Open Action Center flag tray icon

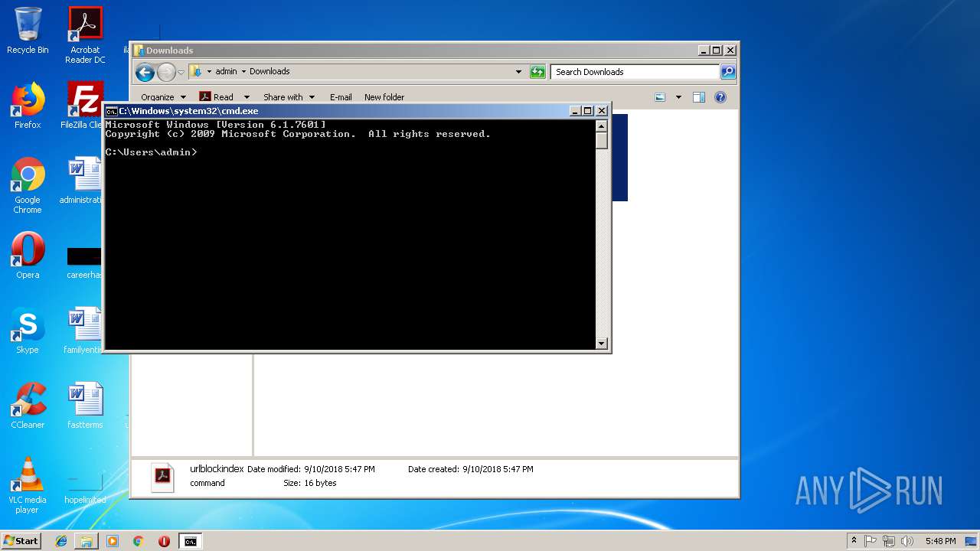(871, 541)
